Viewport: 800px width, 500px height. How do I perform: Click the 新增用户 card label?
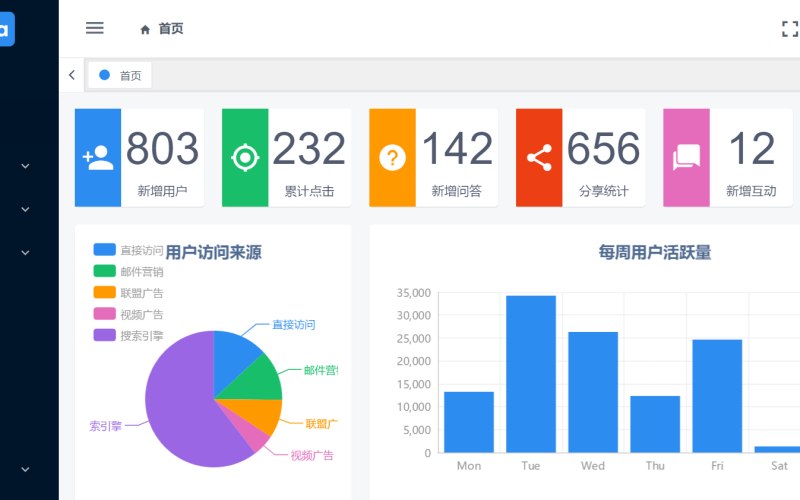[162, 191]
